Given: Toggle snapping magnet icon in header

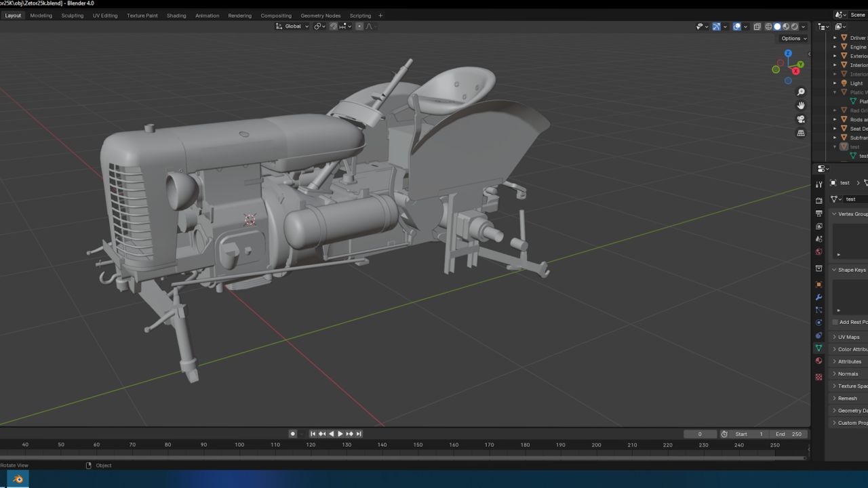Looking at the screenshot, I should [x=334, y=26].
